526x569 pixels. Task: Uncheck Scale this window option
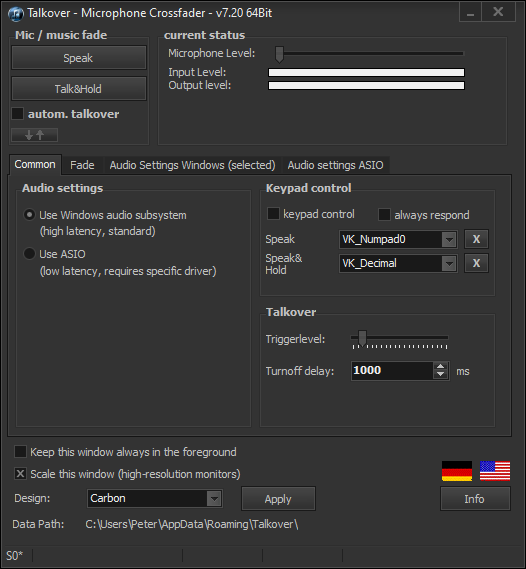click(x=20, y=474)
